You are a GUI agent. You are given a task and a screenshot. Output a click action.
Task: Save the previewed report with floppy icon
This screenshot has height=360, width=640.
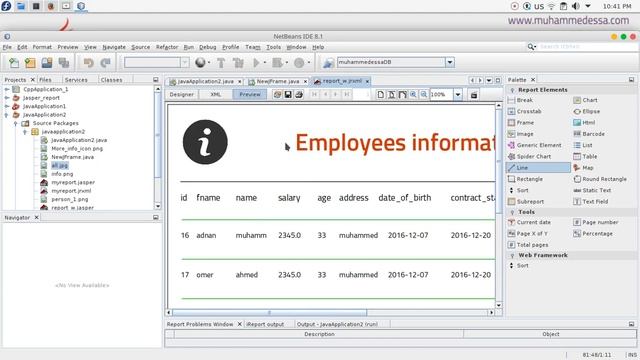click(x=288, y=95)
